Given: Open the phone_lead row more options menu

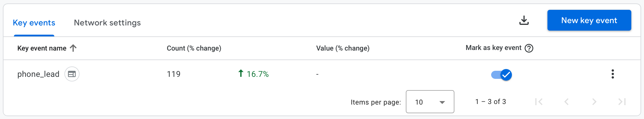Looking at the screenshot, I should pyautogui.click(x=612, y=74).
